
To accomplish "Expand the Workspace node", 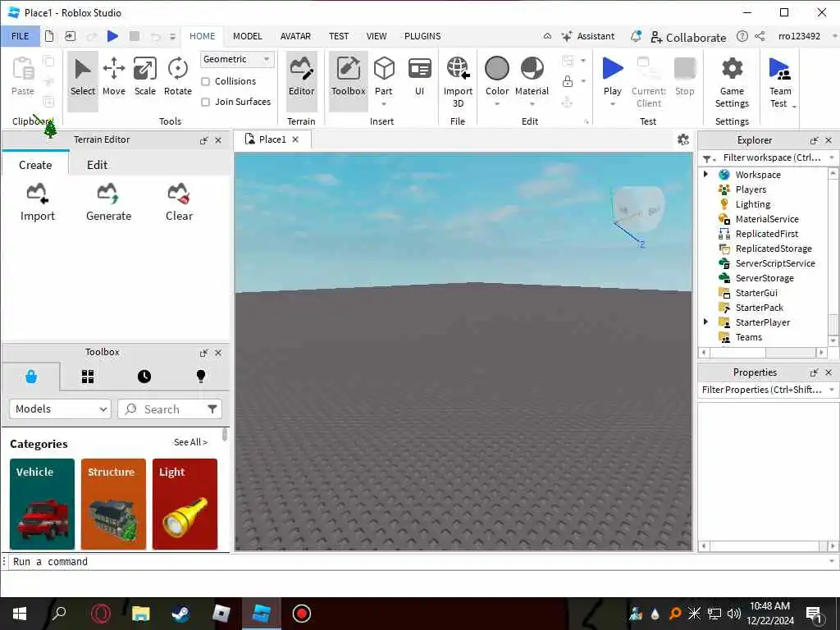I will [x=705, y=174].
